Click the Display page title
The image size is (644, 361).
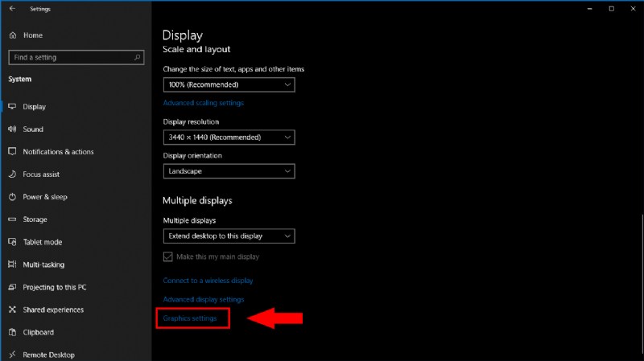click(x=183, y=35)
